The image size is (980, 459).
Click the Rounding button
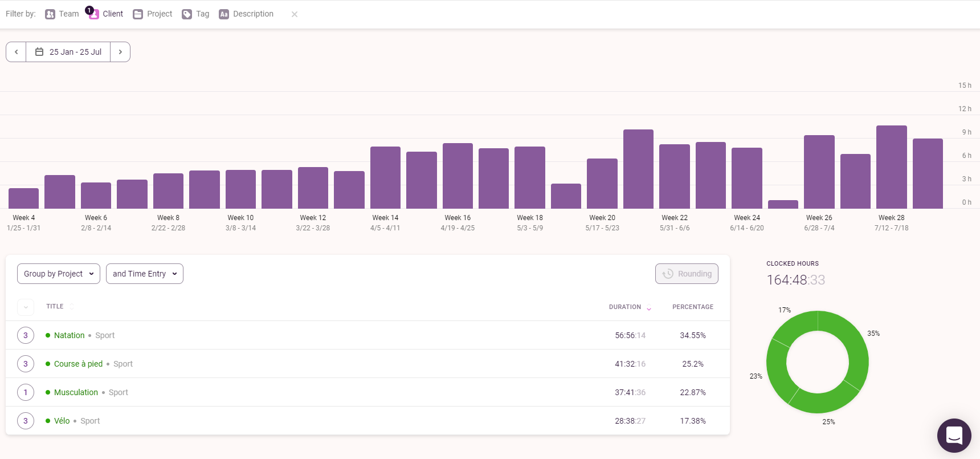(687, 274)
